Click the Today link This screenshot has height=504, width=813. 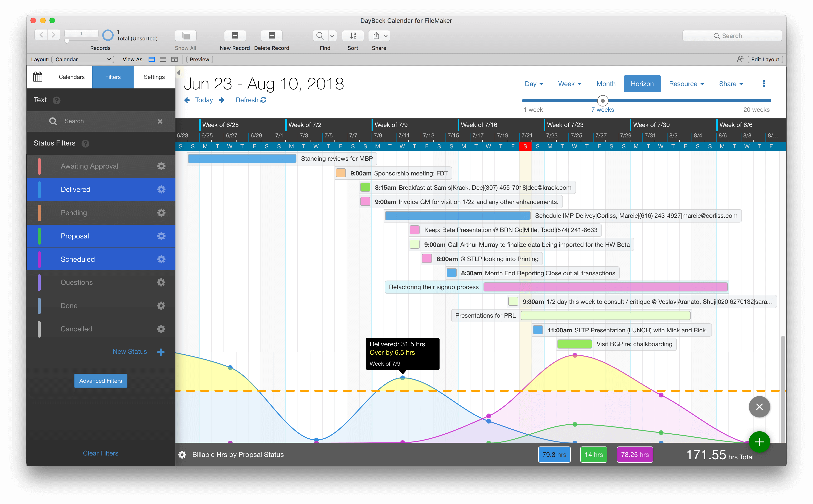point(204,100)
